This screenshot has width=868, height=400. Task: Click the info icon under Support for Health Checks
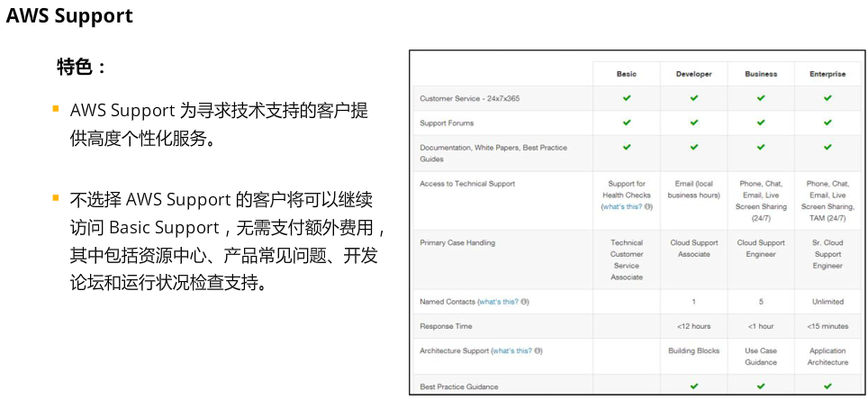click(x=648, y=206)
